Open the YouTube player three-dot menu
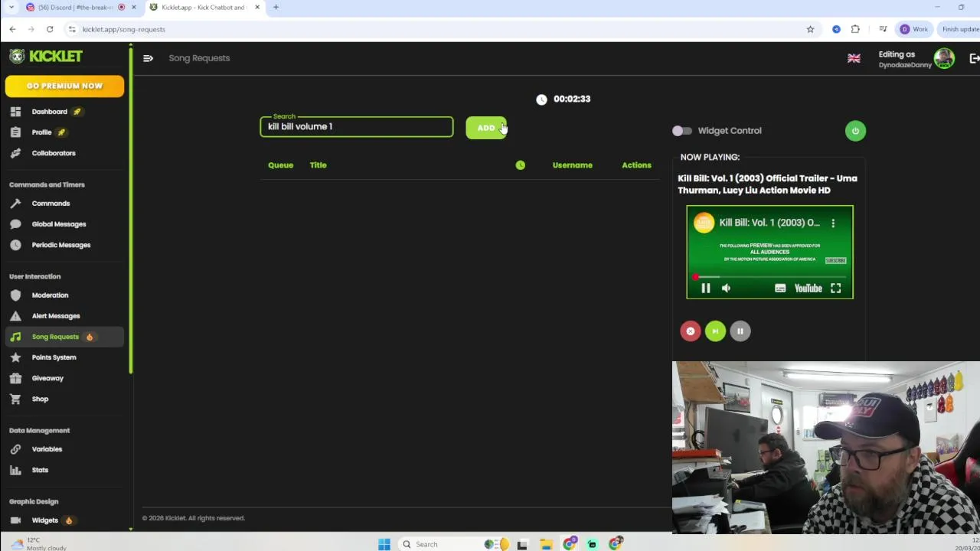Image resolution: width=980 pixels, height=551 pixels. [x=833, y=223]
